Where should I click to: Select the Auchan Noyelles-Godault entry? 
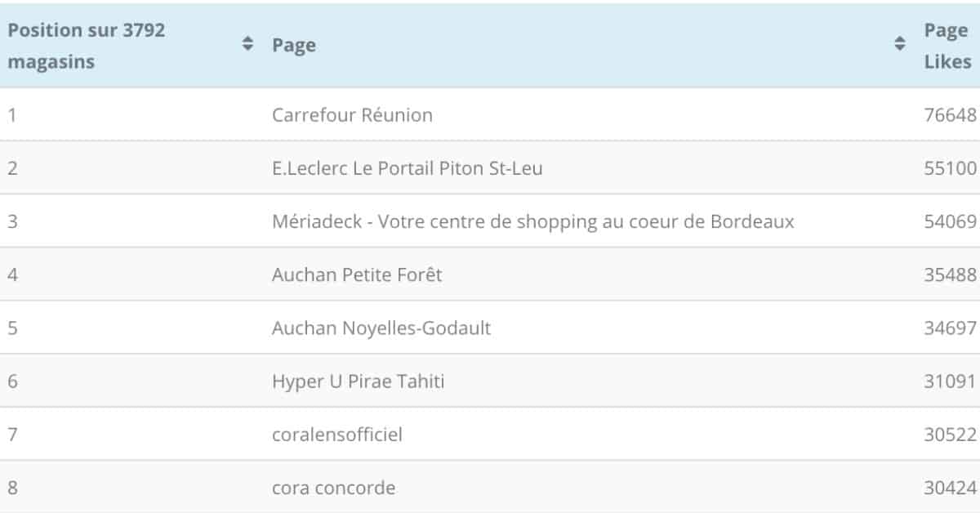381,328
